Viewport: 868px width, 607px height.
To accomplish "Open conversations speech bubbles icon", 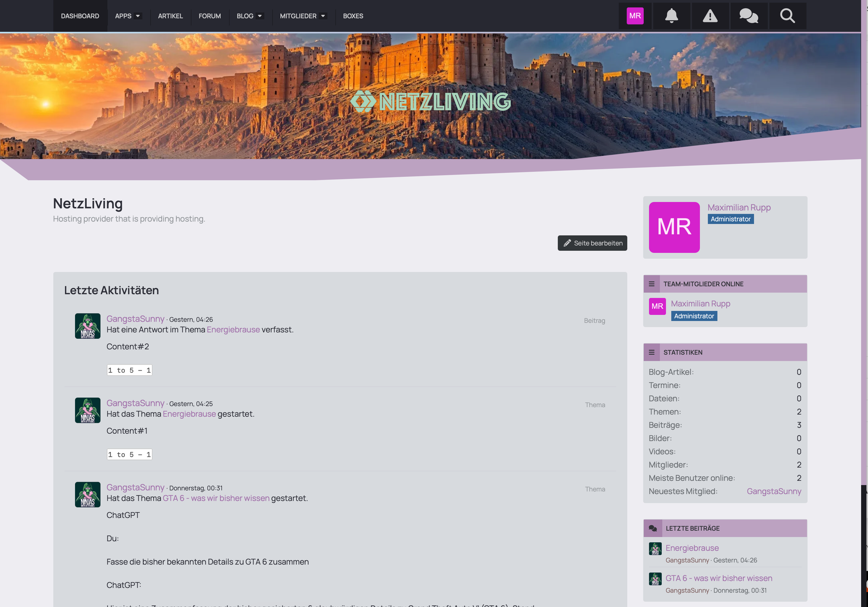I will (x=749, y=16).
